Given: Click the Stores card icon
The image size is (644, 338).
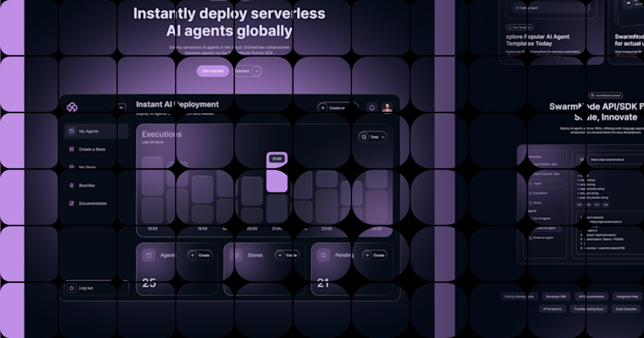Looking at the screenshot, I should pos(237,255).
